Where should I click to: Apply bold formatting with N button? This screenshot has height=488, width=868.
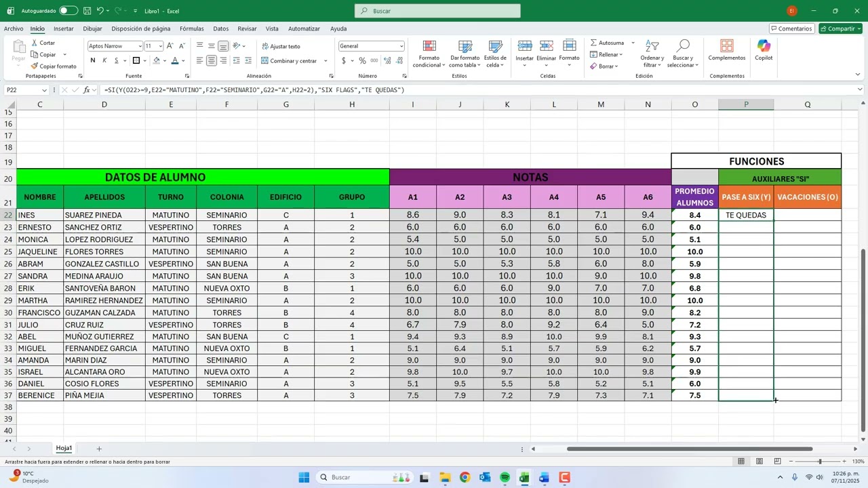coord(92,60)
